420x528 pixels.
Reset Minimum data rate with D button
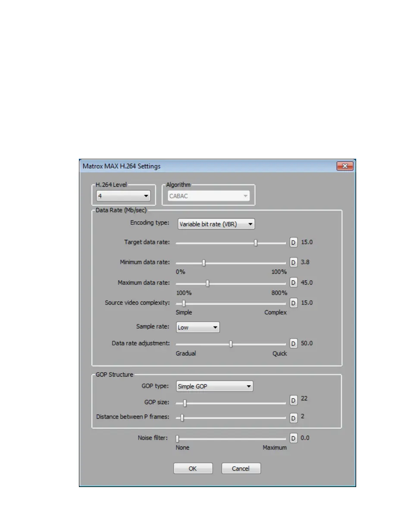click(x=293, y=262)
